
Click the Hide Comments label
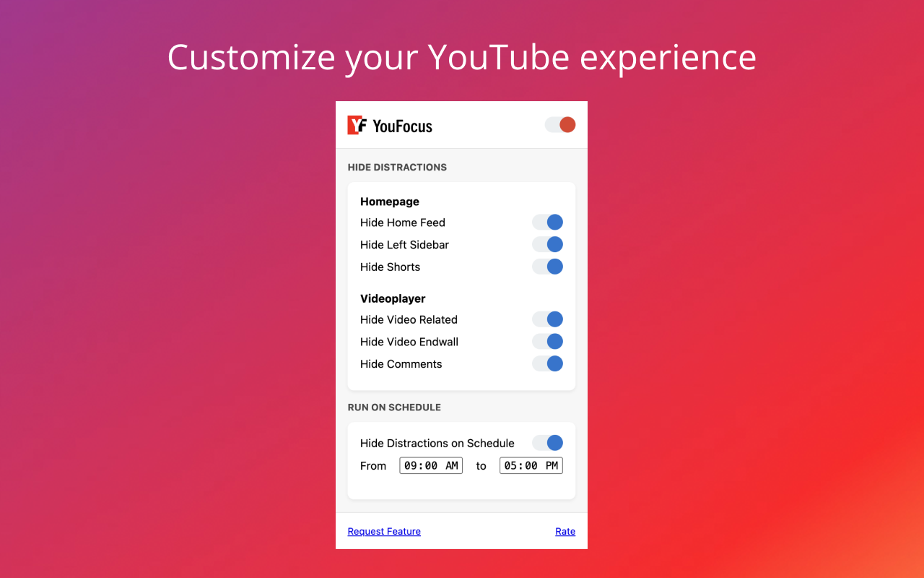(401, 364)
